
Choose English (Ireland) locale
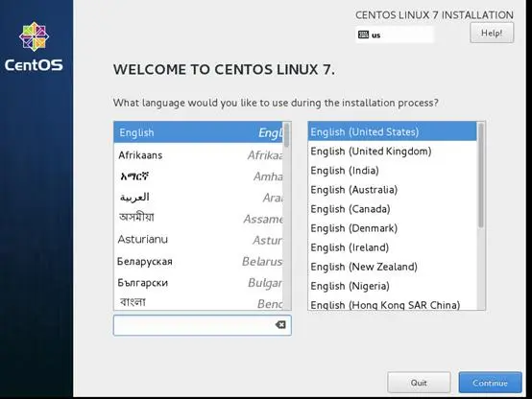[x=392, y=247]
